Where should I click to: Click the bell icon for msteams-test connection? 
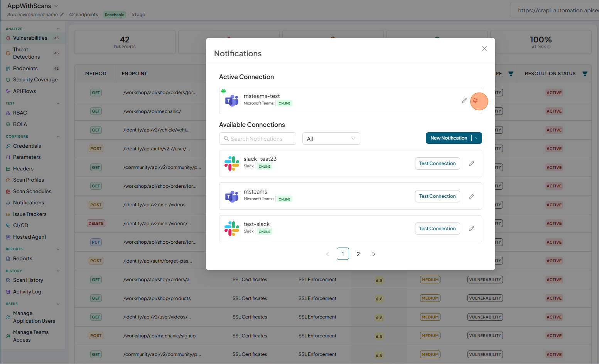tap(475, 100)
